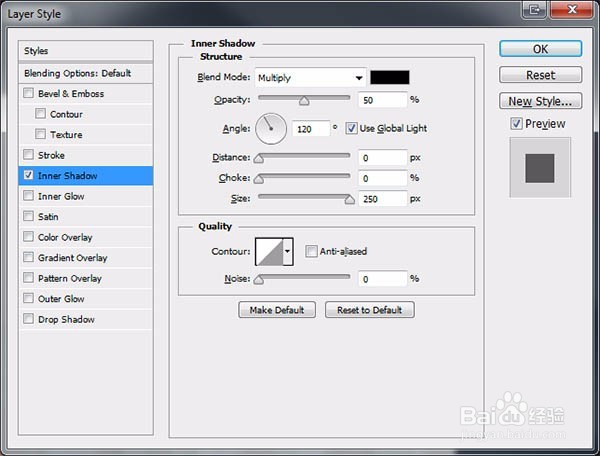Screen dimensions: 600x456
Task: Click the Reset button
Action: 541,75
